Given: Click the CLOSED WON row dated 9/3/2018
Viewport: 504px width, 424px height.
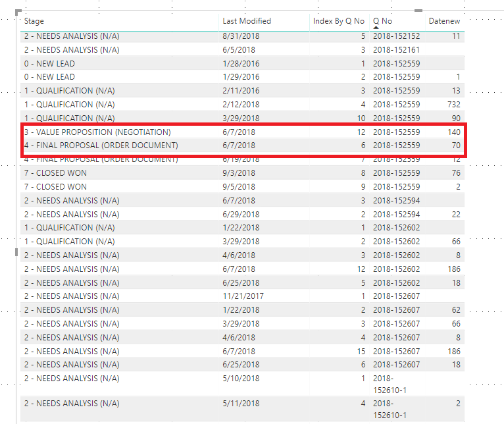Looking at the screenshot, I should click(242, 173).
